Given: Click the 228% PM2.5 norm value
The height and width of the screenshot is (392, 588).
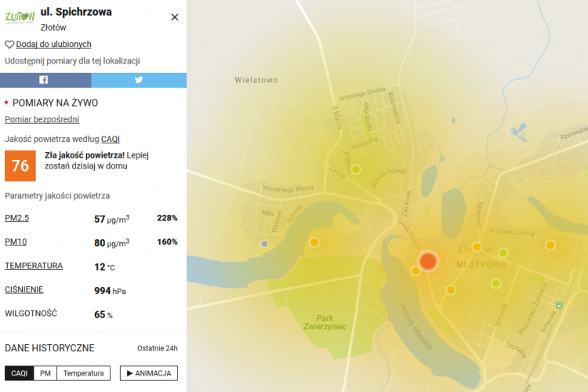Looking at the screenshot, I should click(167, 218).
